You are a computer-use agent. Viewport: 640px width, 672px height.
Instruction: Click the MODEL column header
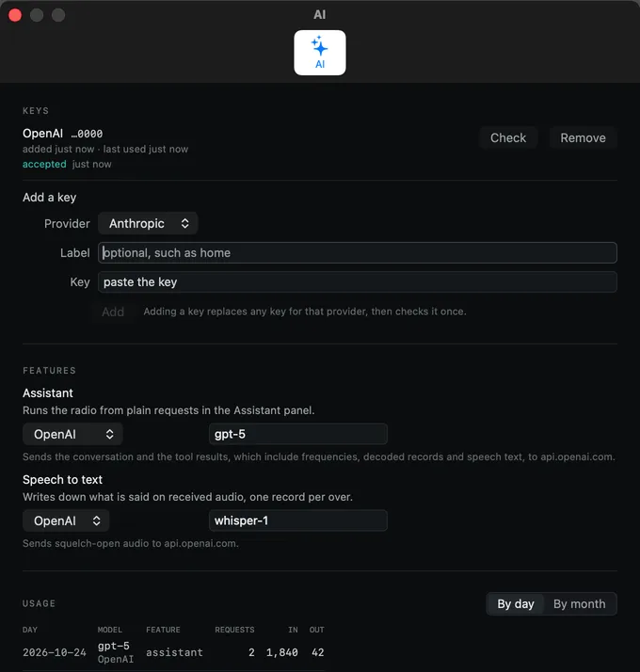click(x=110, y=630)
